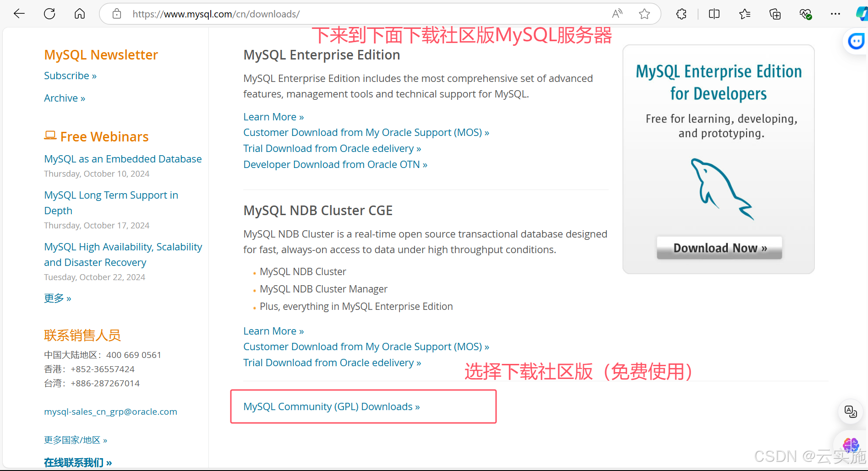View site information via the lock icon

click(117, 14)
